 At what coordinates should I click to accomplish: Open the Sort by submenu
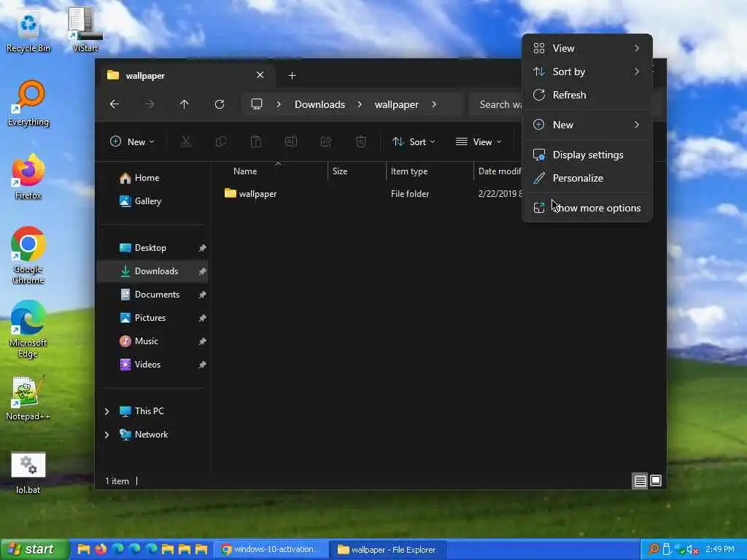coord(587,71)
